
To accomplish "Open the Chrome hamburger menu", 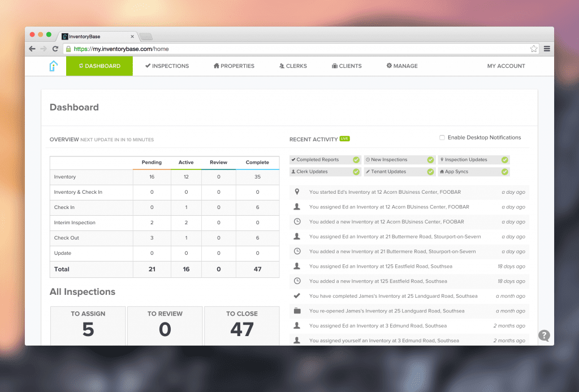I will point(547,49).
